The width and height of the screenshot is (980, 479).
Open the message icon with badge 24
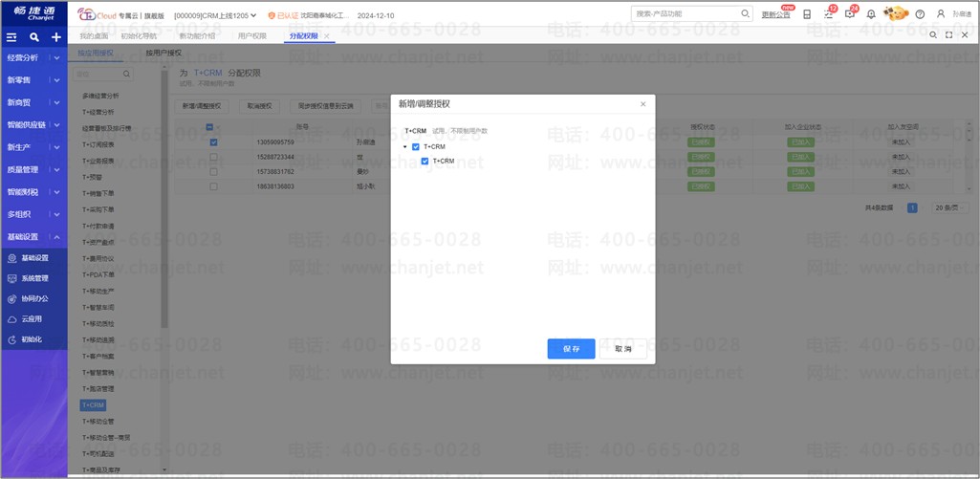849,13
